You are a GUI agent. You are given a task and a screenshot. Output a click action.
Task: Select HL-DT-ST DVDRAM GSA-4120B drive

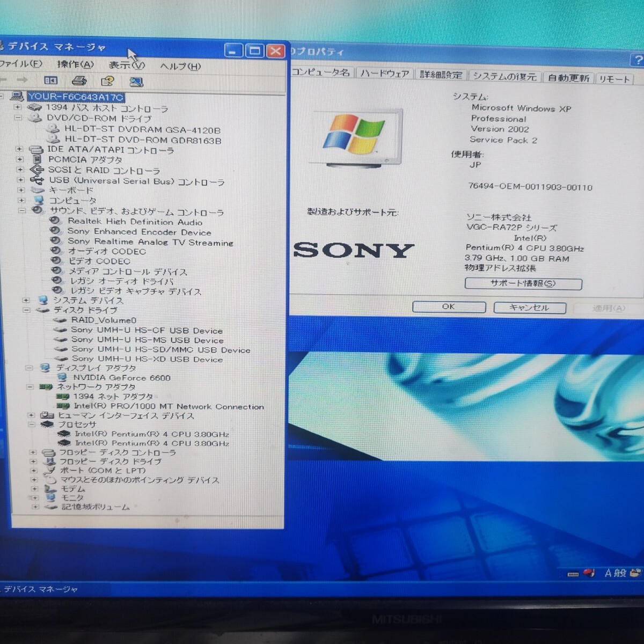tap(142, 130)
